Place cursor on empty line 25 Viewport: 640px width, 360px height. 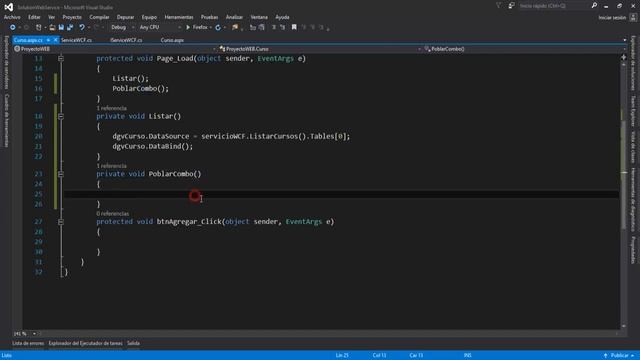[x=341, y=194]
